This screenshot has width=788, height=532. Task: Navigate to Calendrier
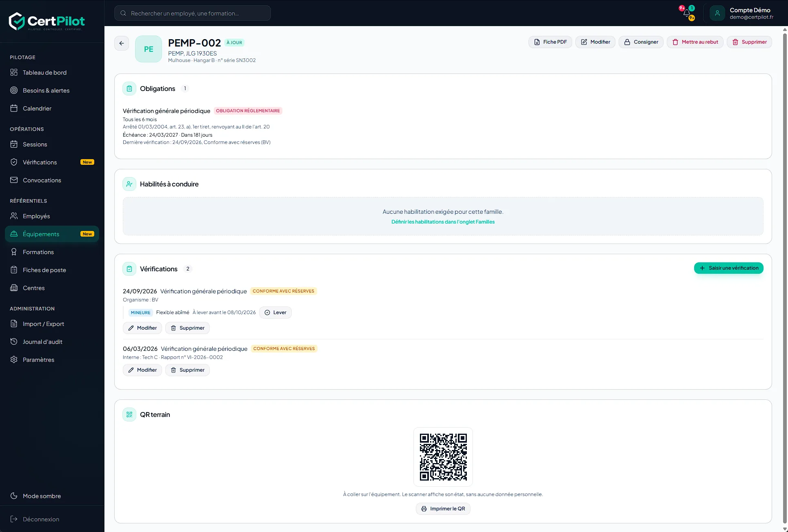coord(52,109)
